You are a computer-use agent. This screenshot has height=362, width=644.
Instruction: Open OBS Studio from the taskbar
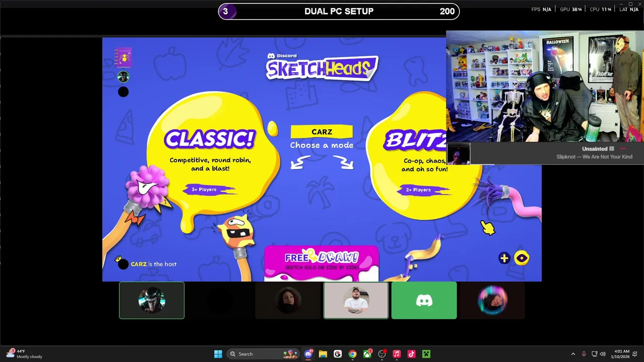click(382, 354)
